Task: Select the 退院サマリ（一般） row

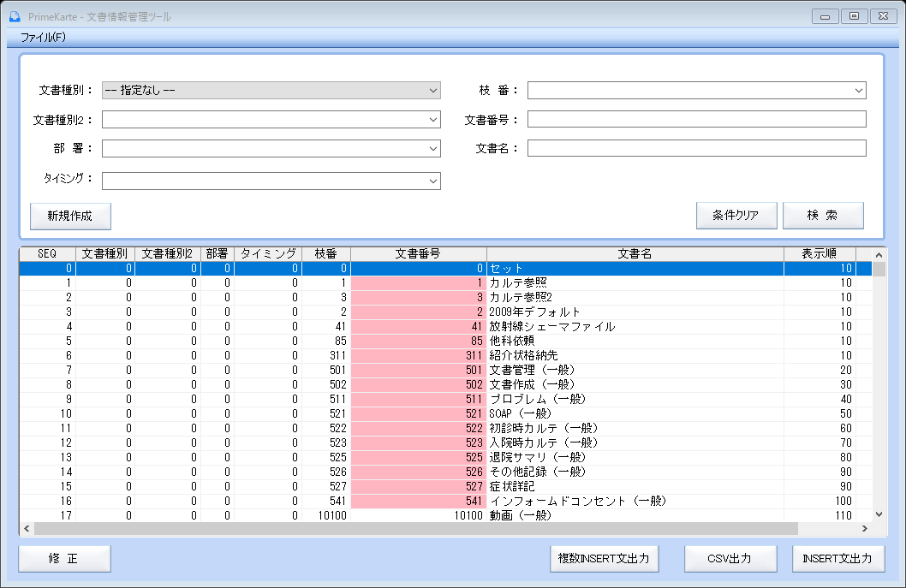Action: click(x=445, y=457)
